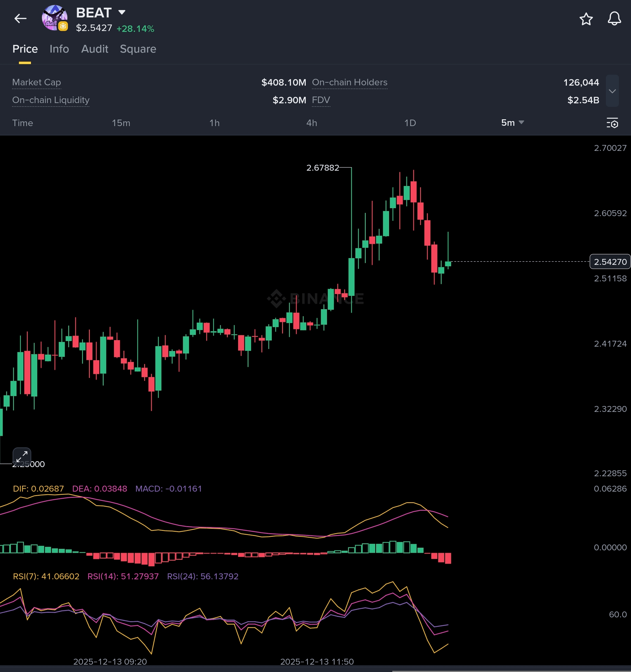The width and height of the screenshot is (631, 672).
Task: Open price alert bell icon
Action: pyautogui.click(x=614, y=19)
